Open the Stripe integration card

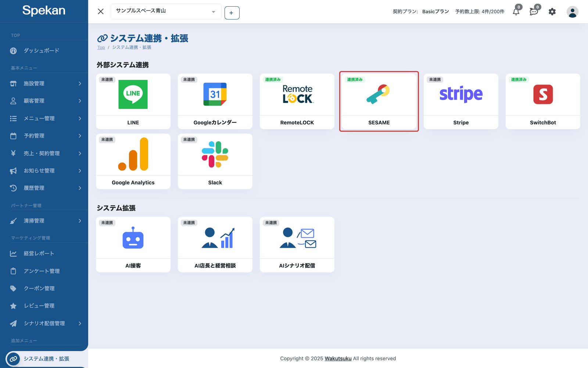(x=461, y=101)
